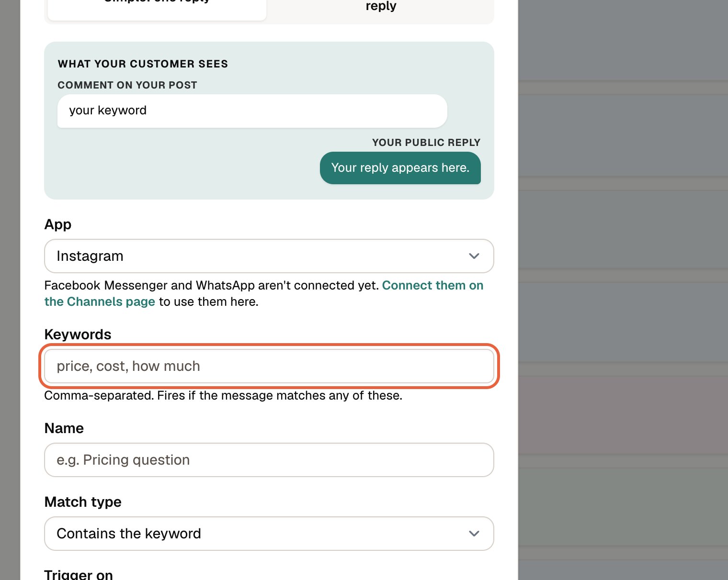
Task: Click the 'Comma-separated. Fires if the message matches' hint
Action: coord(223,396)
